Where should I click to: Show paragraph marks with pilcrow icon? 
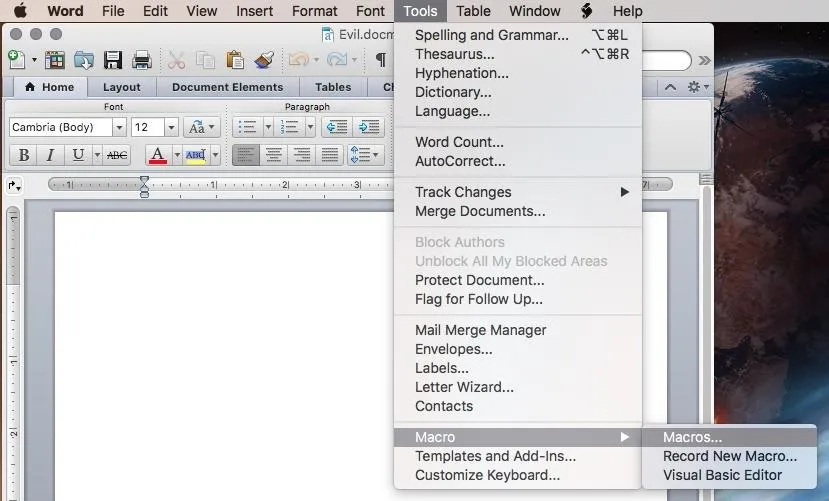point(381,60)
